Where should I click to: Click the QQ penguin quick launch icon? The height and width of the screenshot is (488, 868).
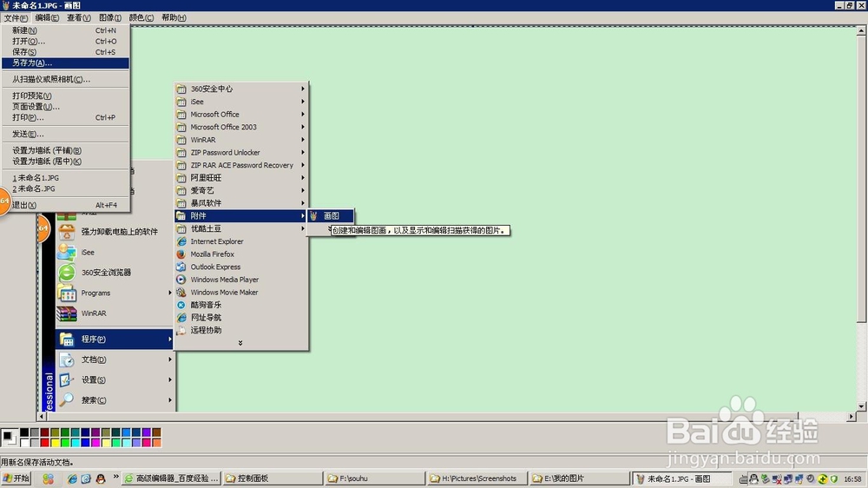click(100, 478)
